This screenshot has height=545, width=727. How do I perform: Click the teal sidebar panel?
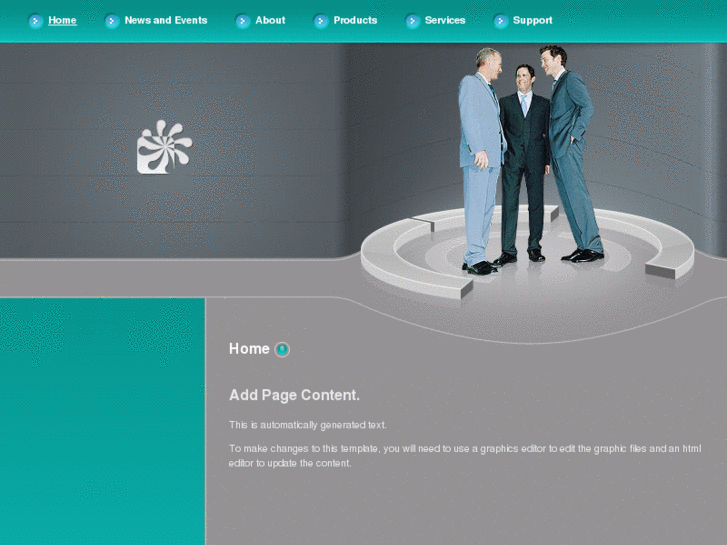pos(102,421)
